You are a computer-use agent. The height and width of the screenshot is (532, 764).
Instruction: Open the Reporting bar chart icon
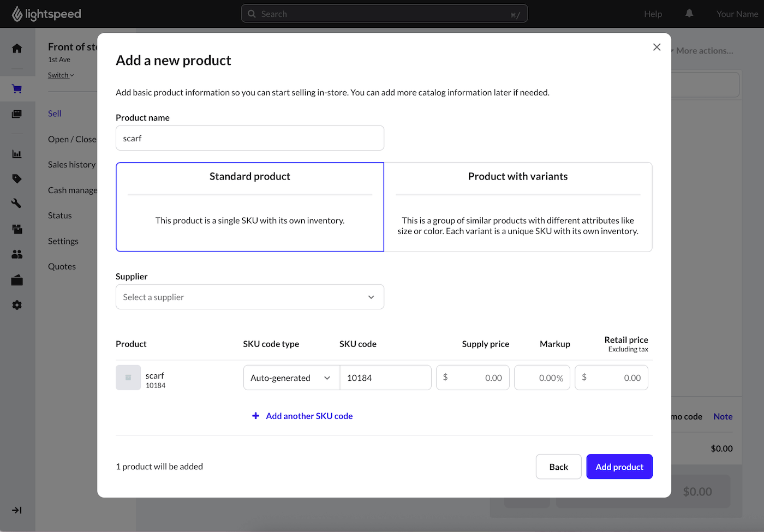pyautogui.click(x=17, y=154)
